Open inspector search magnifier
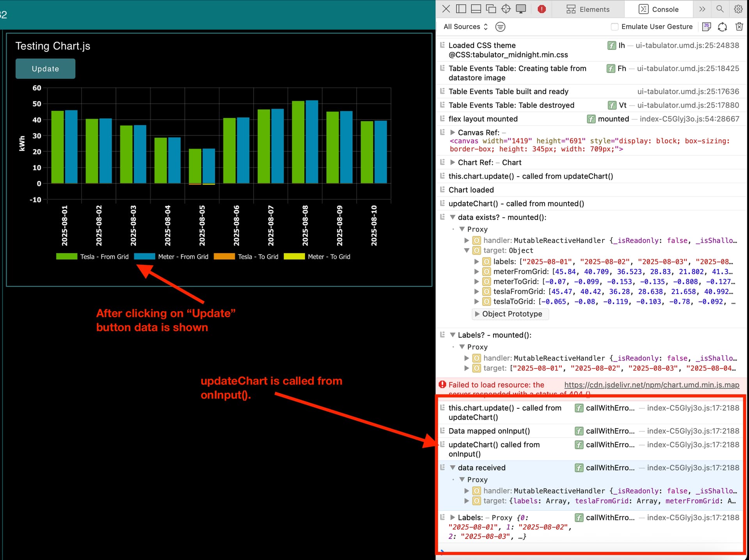Screen dimensions: 749x560 [x=720, y=9]
